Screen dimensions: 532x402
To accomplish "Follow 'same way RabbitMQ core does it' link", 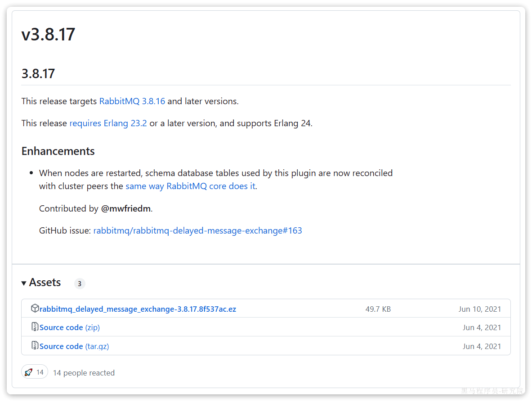I will point(190,186).
